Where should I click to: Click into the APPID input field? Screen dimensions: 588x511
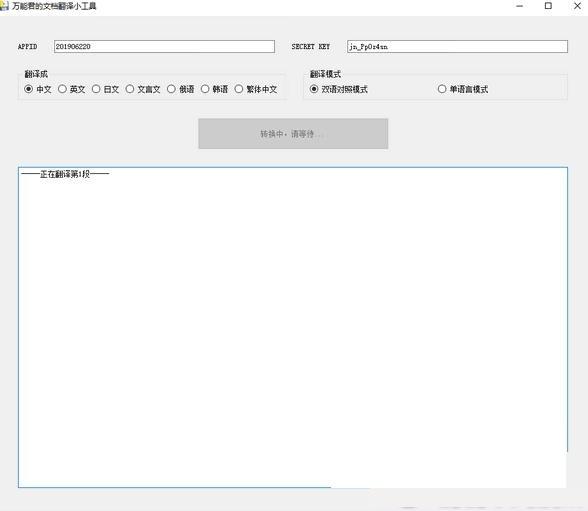coord(164,46)
